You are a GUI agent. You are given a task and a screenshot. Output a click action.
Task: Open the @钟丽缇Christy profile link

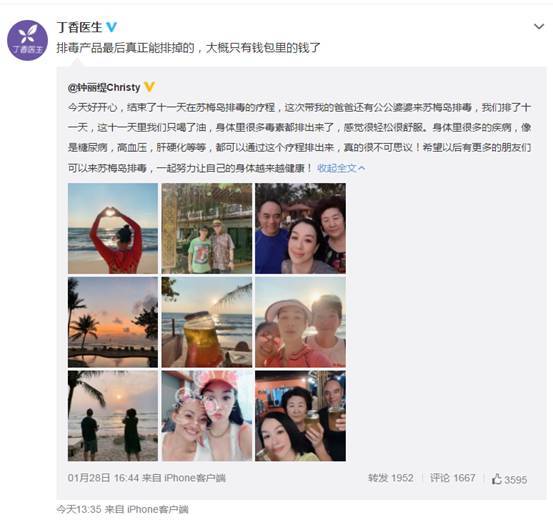(x=104, y=87)
